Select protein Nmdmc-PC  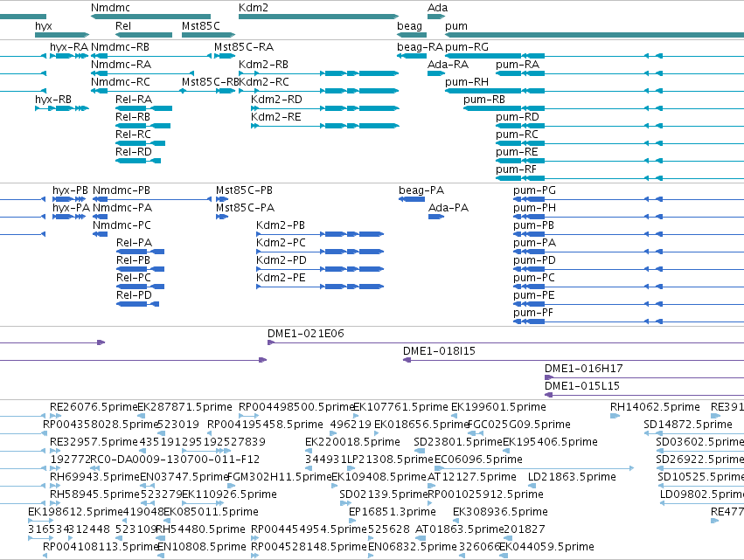101,234
